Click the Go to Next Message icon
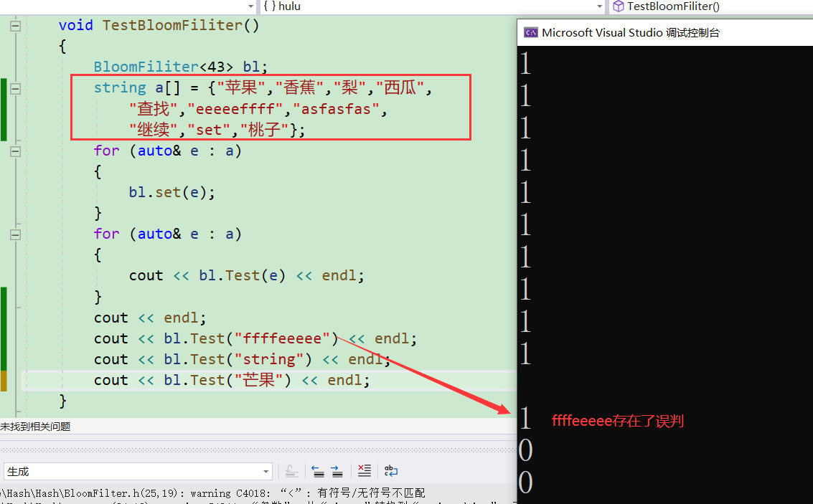 (337, 471)
